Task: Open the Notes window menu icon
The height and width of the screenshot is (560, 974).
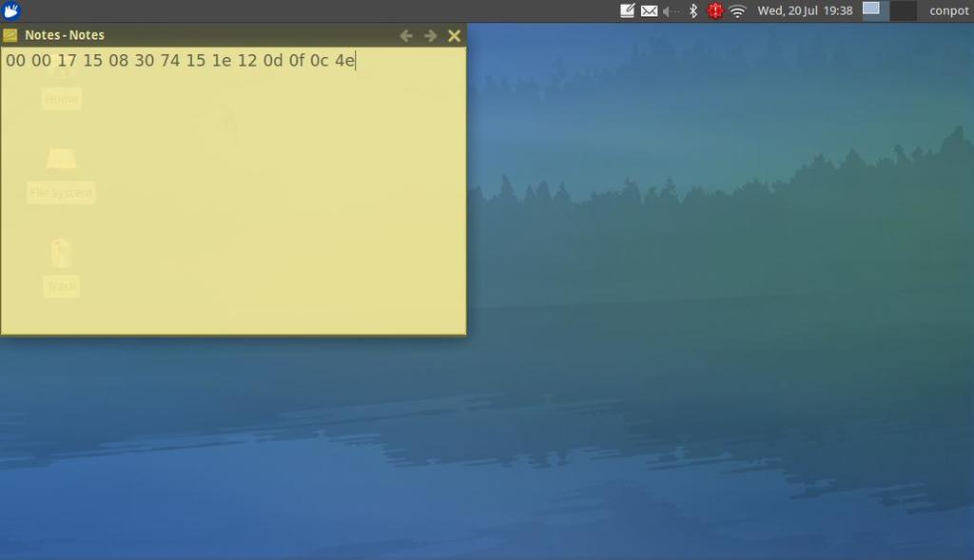Action: pos(10,35)
